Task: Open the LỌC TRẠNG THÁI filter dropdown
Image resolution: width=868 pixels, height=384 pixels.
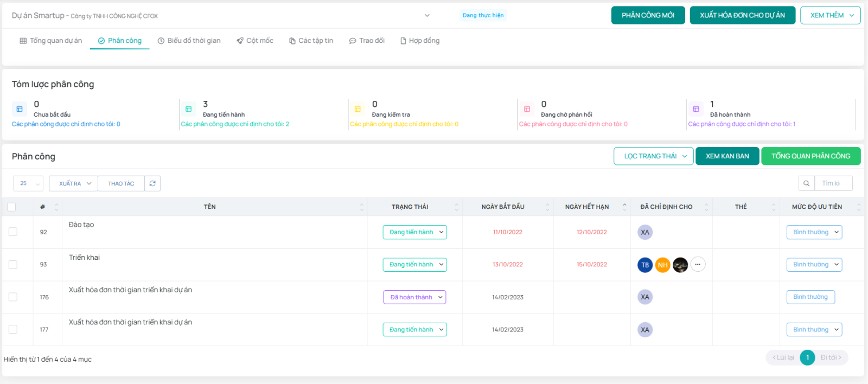Action: point(654,156)
